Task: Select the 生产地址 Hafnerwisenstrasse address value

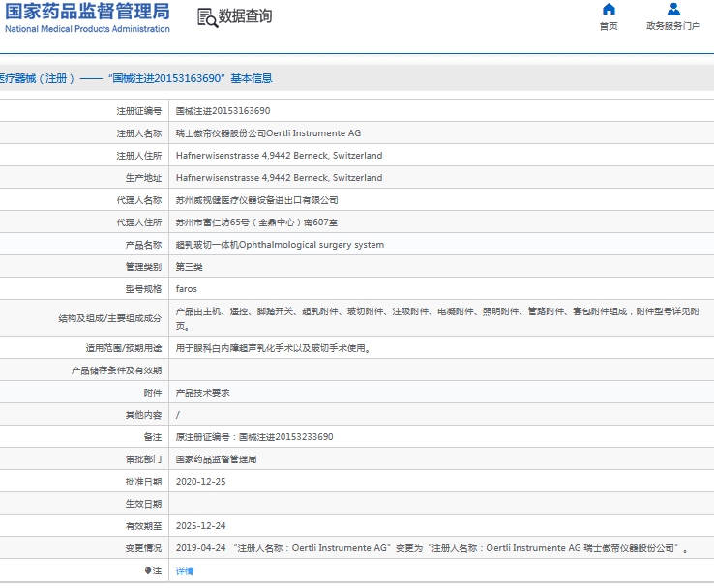Action: pos(280,178)
